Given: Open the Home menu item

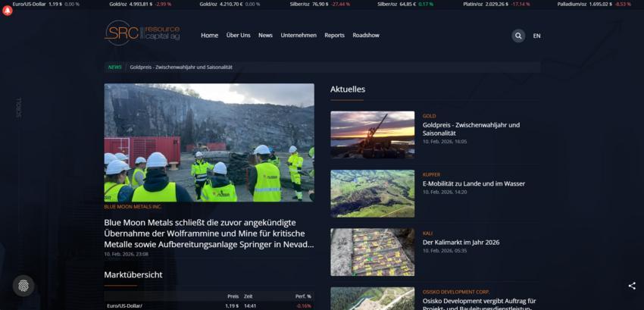Looking at the screenshot, I should [209, 36].
